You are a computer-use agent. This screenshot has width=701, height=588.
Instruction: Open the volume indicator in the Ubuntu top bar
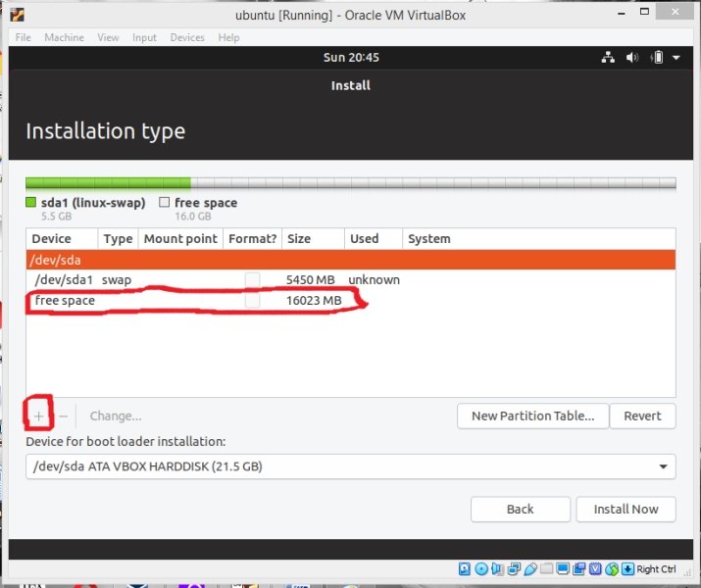point(631,57)
